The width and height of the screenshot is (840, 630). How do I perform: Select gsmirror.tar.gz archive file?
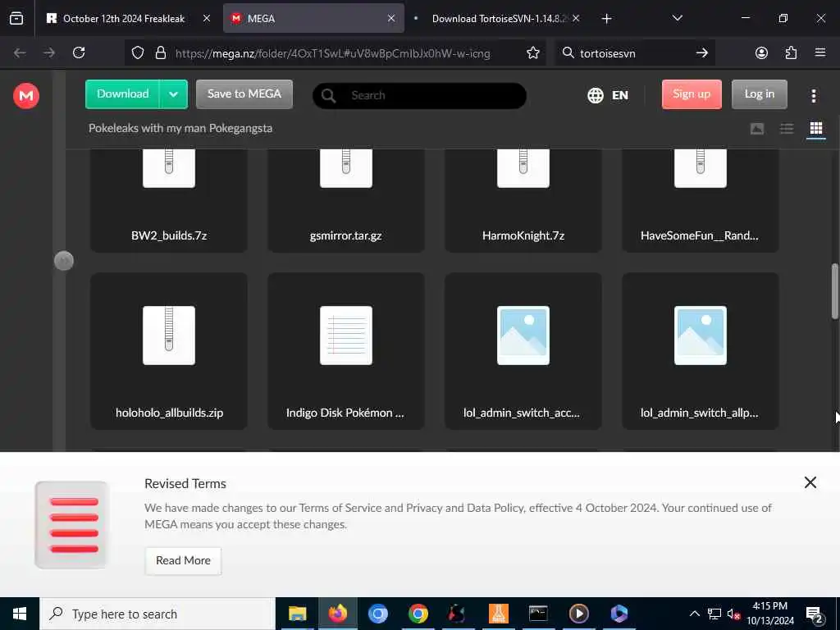346,200
